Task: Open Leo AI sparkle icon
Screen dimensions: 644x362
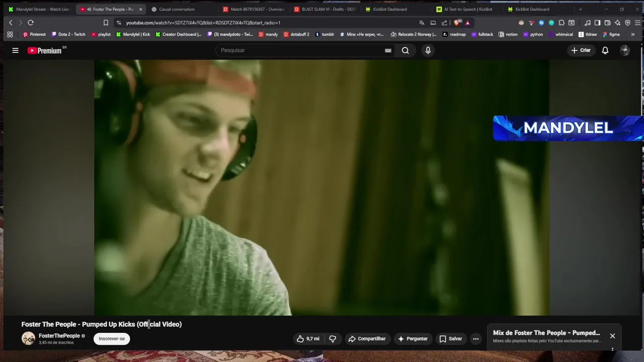Action: [617, 23]
